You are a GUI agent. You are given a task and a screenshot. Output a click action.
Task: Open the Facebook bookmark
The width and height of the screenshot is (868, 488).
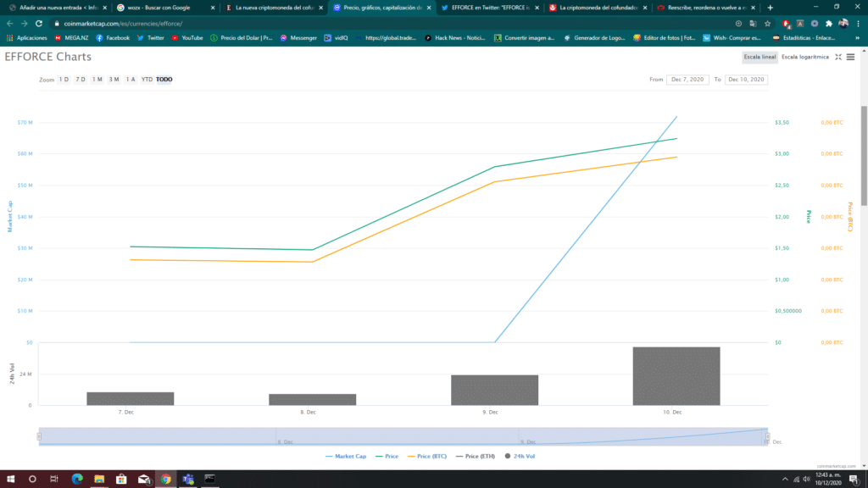(x=113, y=38)
